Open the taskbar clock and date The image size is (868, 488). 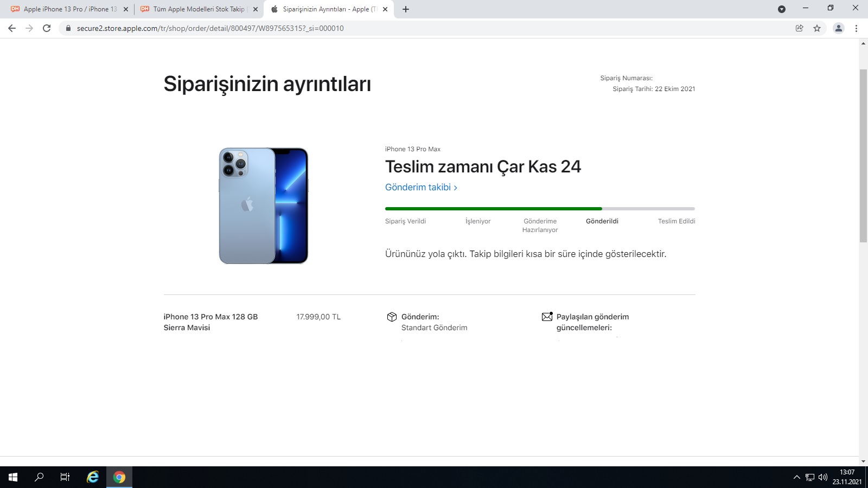(847, 477)
